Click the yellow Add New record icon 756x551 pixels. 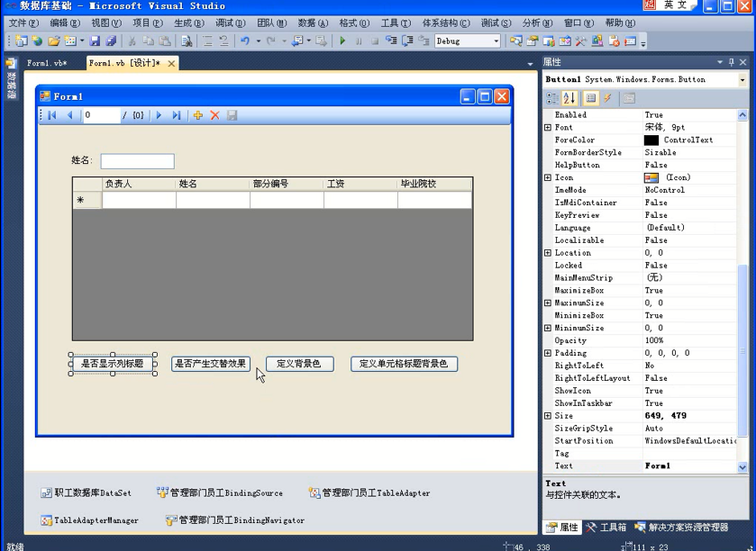tap(198, 115)
